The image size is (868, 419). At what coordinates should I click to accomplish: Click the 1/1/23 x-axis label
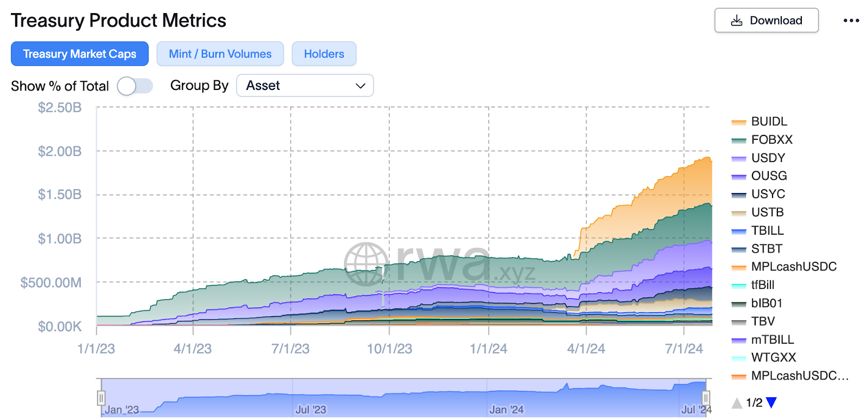[x=97, y=349]
